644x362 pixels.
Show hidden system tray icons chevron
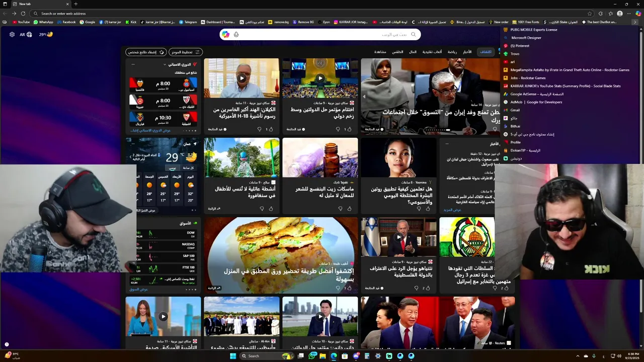(x=578, y=356)
